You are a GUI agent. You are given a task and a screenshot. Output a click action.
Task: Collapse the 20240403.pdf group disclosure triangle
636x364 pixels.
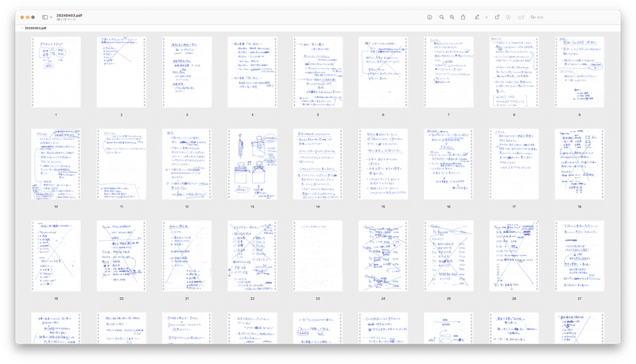pyautogui.click(x=22, y=28)
